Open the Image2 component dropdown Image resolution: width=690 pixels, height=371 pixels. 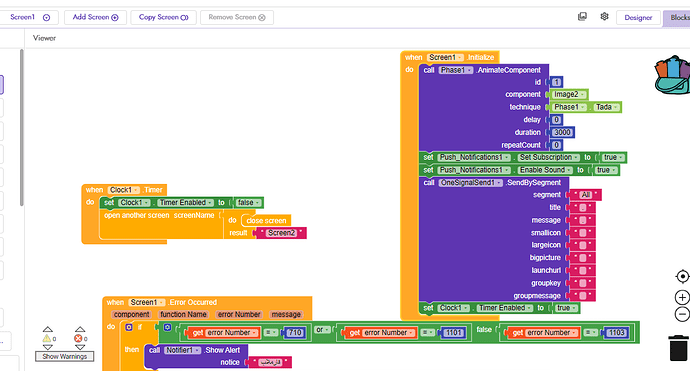point(569,95)
